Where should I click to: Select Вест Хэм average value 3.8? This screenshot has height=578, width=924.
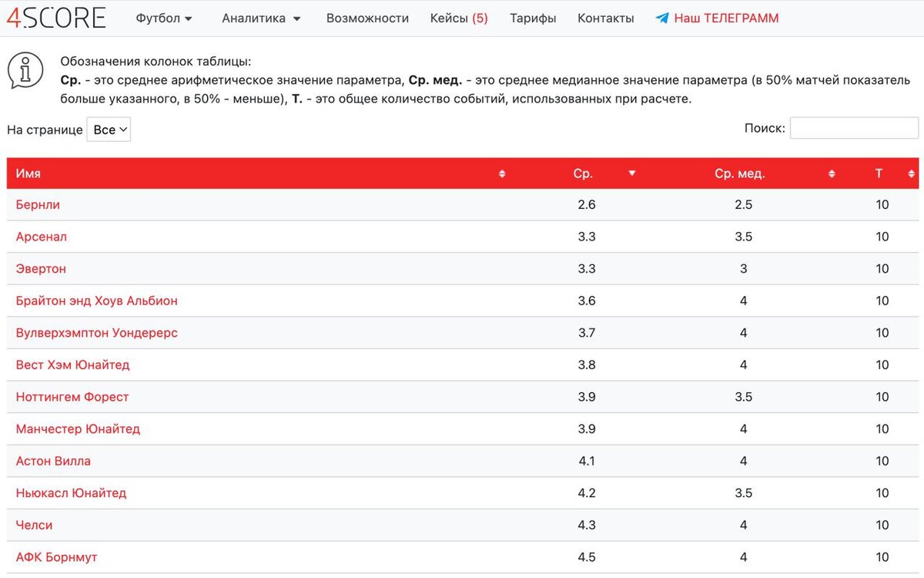[x=587, y=365]
